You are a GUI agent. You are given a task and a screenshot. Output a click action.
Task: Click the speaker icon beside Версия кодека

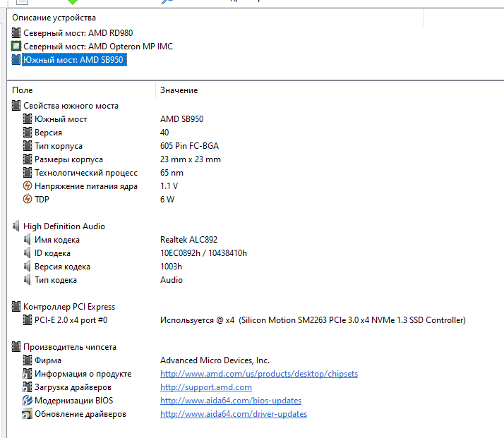click(x=28, y=267)
